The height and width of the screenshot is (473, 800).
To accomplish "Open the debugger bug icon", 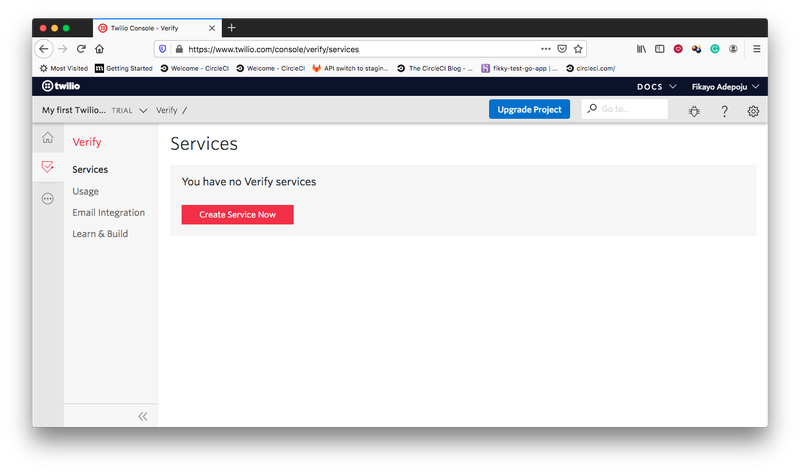I will tap(694, 111).
